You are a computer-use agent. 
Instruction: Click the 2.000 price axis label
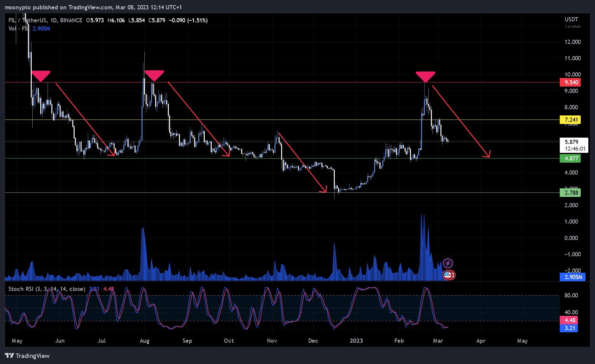click(571, 205)
